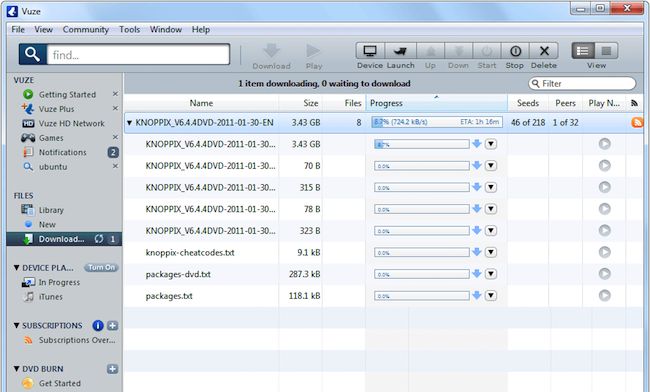Stop the selected torrent
Screen dimensions: 650x392
tap(515, 51)
